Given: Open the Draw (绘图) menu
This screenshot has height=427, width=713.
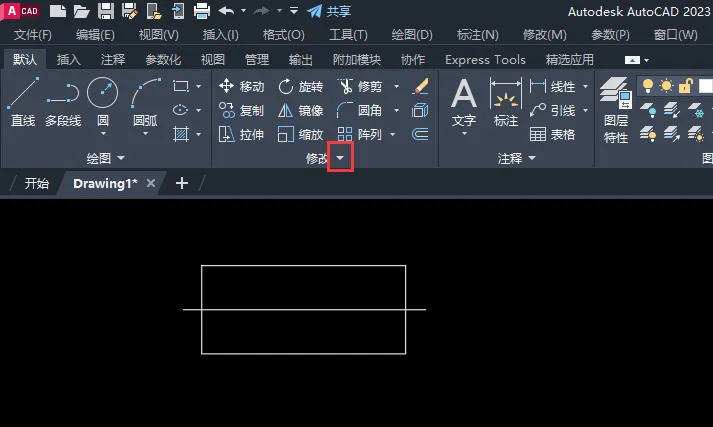Looking at the screenshot, I should coord(412,35).
